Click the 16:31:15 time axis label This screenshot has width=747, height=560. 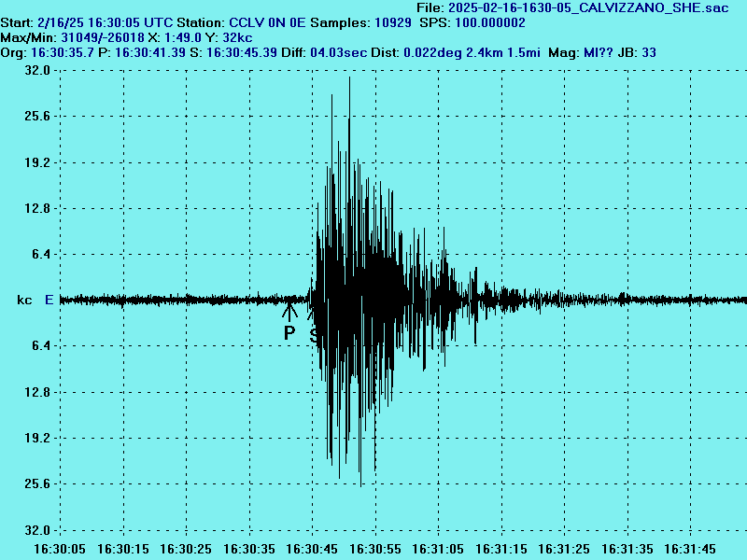pyautogui.click(x=502, y=549)
